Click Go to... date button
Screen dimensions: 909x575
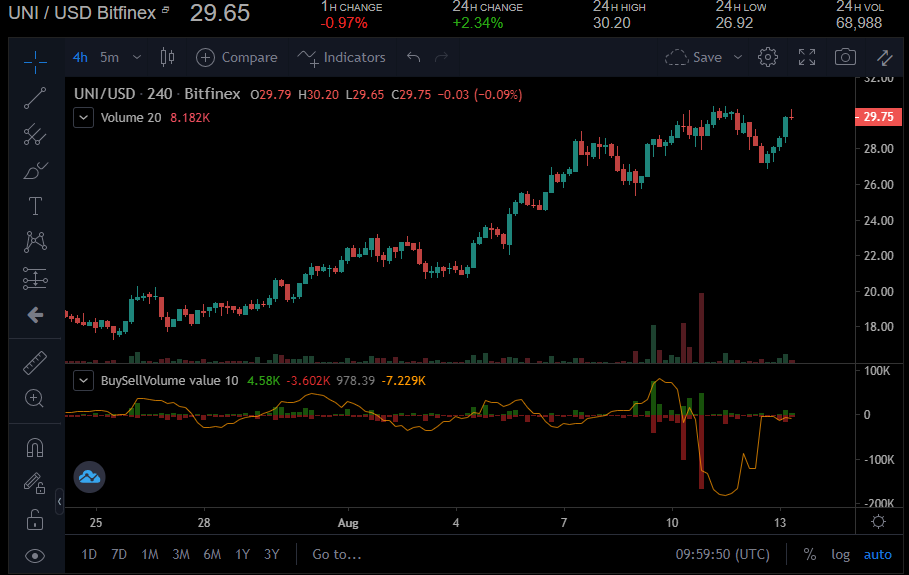(337, 555)
